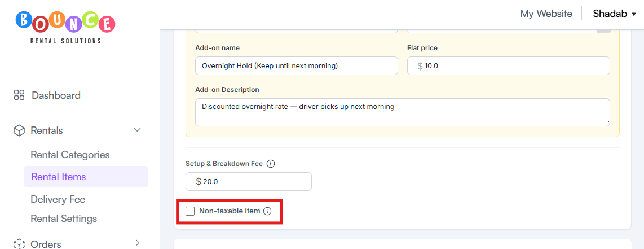Collapse the Rentals menu chevron
644x249 pixels.
[x=137, y=130]
